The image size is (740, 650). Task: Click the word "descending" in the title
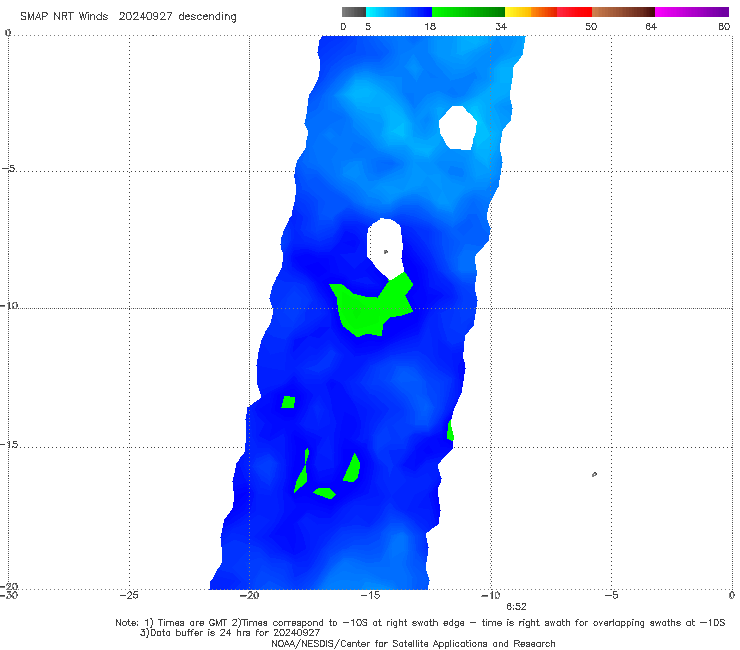[x=208, y=17]
